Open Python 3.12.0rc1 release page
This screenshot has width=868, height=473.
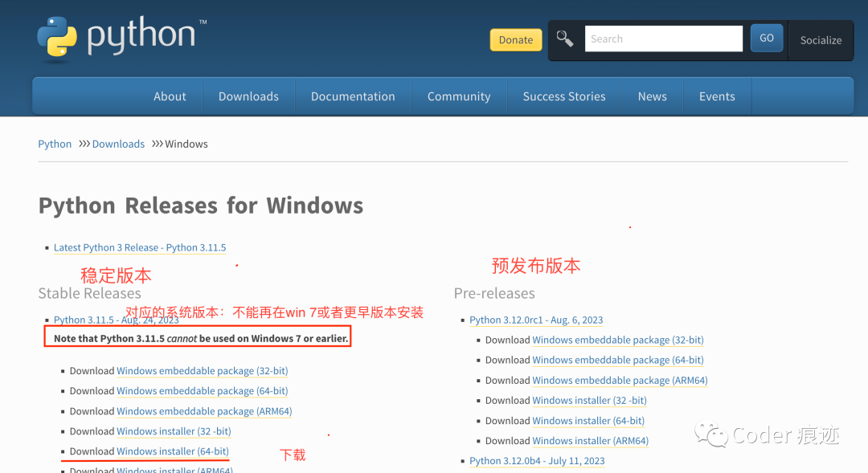coord(536,320)
